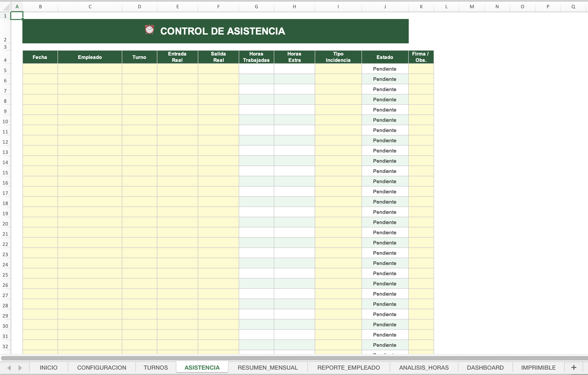Select column M header

click(472, 7)
